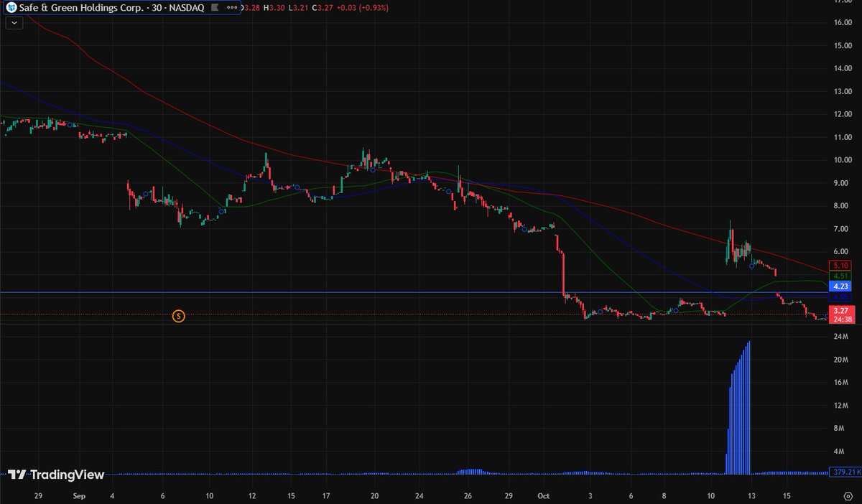Click the green 4.51 moving average label

pyautogui.click(x=840, y=276)
